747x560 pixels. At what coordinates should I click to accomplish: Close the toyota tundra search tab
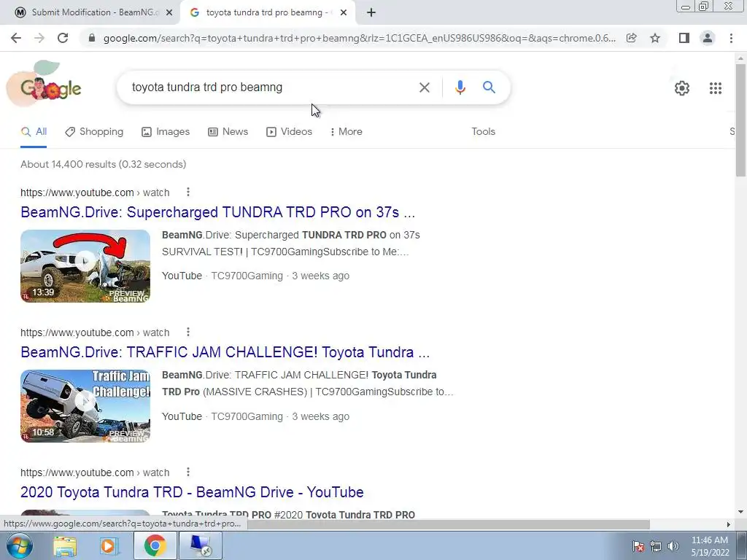[344, 13]
